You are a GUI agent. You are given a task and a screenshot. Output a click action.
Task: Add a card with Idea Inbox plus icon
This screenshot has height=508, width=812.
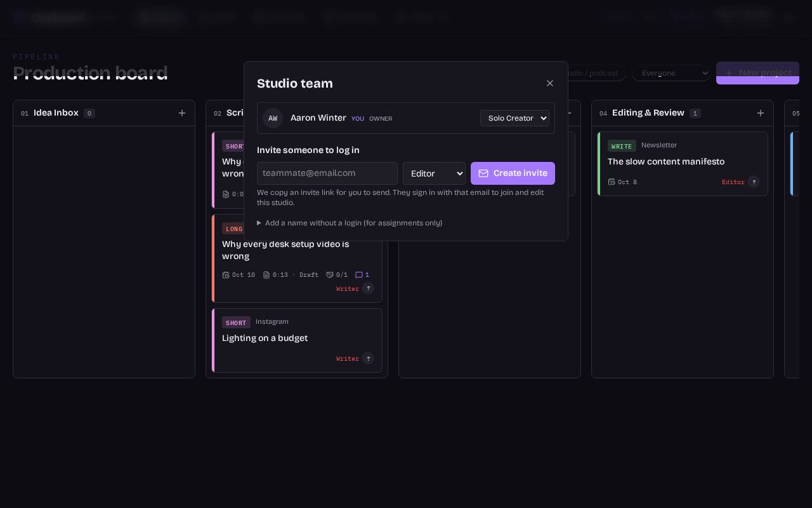[182, 113]
